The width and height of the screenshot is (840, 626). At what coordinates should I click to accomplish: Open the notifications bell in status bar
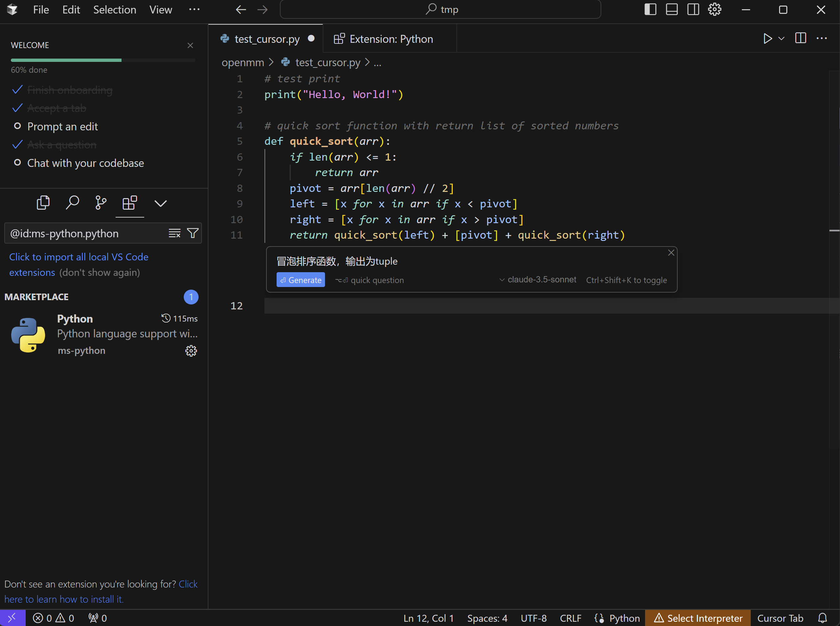click(822, 618)
